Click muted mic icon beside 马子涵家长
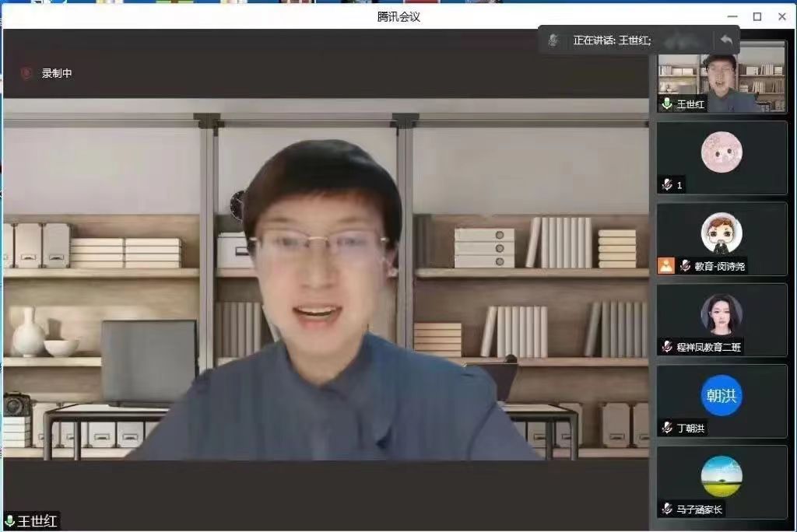 (x=667, y=509)
